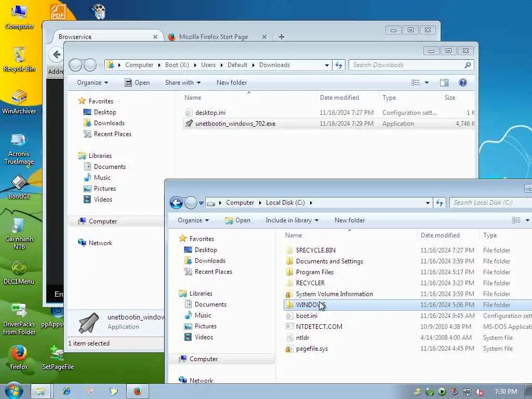This screenshot has height=399, width=532.
Task: Open a new Firefox tab
Action: pyautogui.click(x=281, y=37)
